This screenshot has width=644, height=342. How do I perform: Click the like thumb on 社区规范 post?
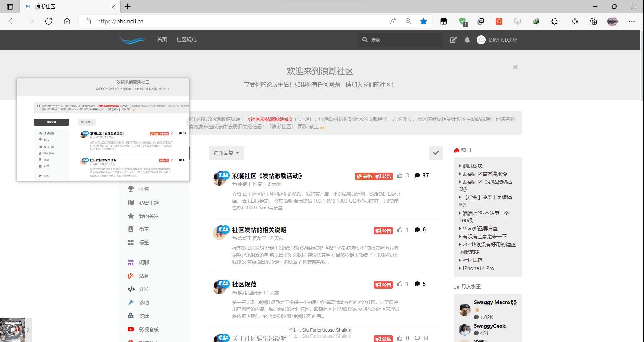tap(400, 284)
